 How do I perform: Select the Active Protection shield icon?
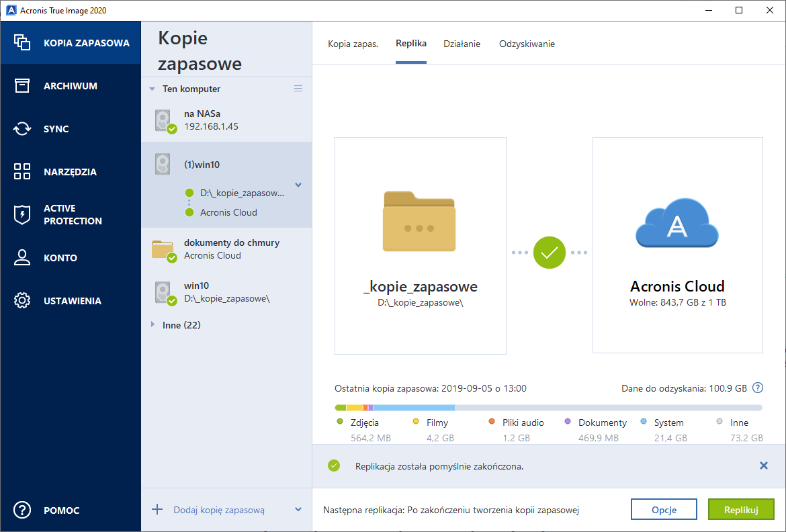point(22,215)
